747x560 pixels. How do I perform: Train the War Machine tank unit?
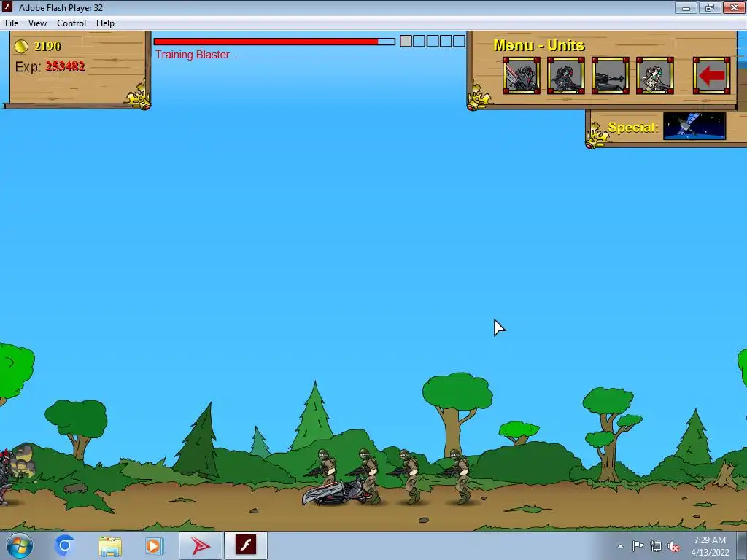(611, 75)
